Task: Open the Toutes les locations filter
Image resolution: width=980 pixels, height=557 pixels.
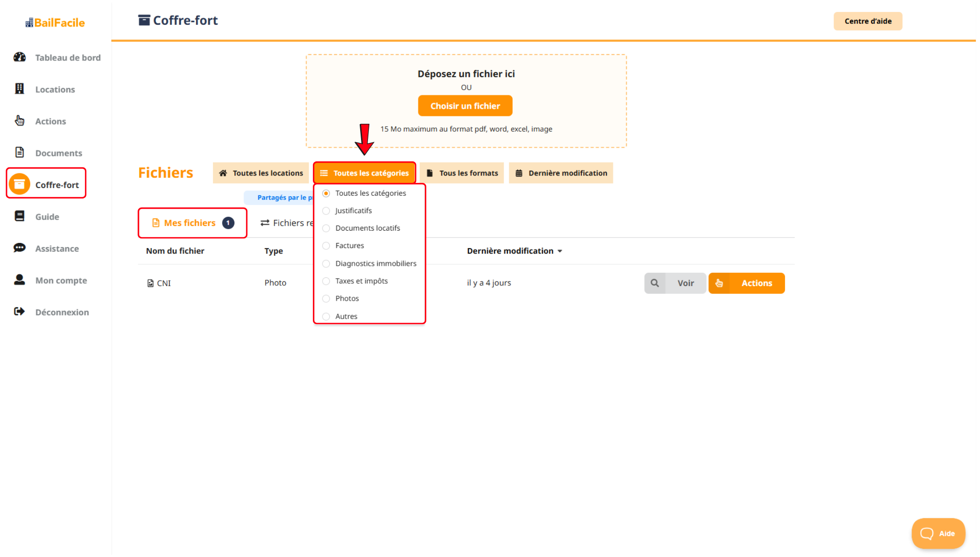Action: tap(261, 173)
